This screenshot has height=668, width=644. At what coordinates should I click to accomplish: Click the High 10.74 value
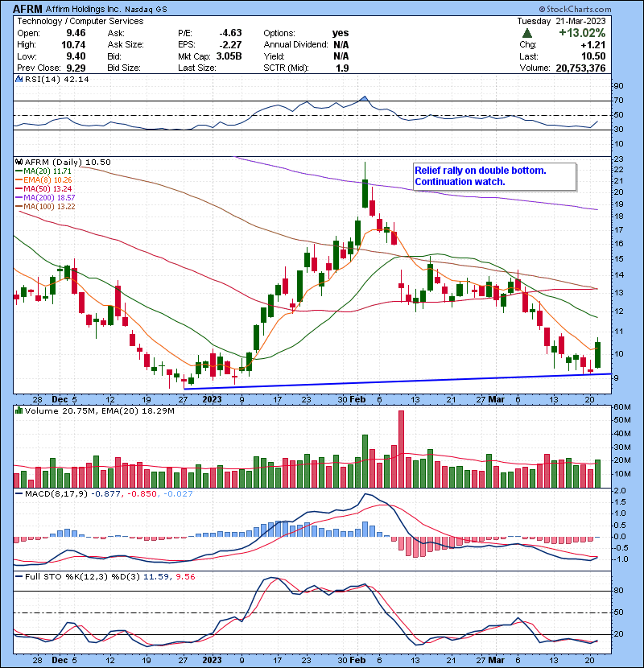point(73,45)
